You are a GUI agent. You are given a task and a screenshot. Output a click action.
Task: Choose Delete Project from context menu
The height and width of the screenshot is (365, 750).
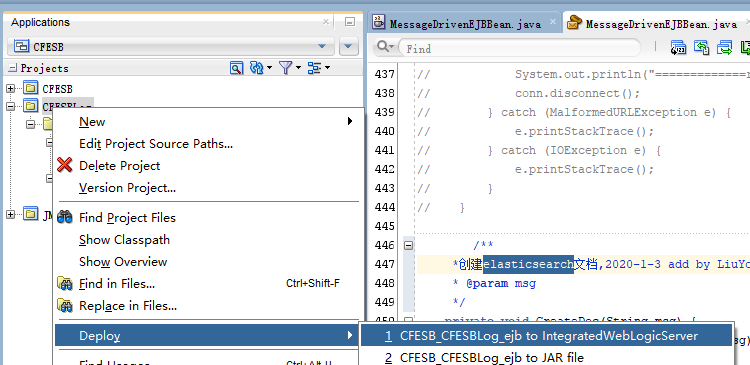[x=208, y=166]
